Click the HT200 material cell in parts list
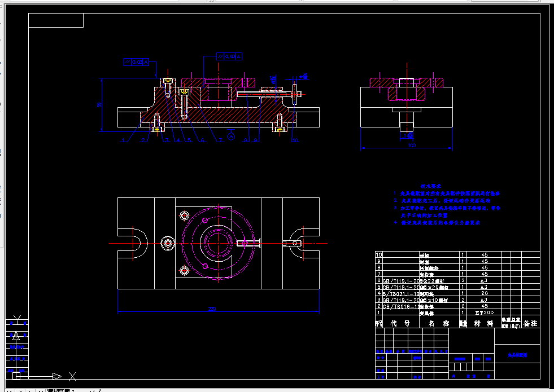554x392 pixels. point(485,312)
